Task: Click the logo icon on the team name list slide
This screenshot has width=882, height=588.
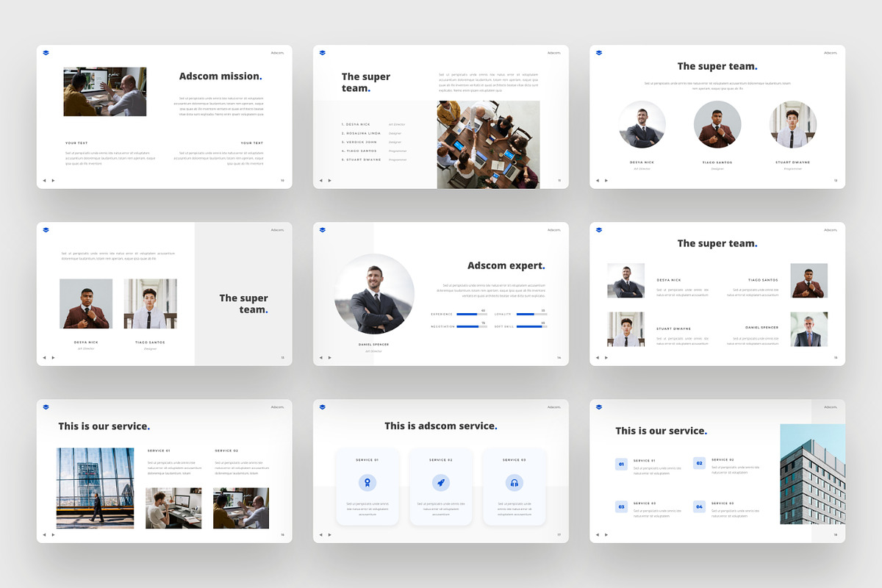Action: (322, 53)
